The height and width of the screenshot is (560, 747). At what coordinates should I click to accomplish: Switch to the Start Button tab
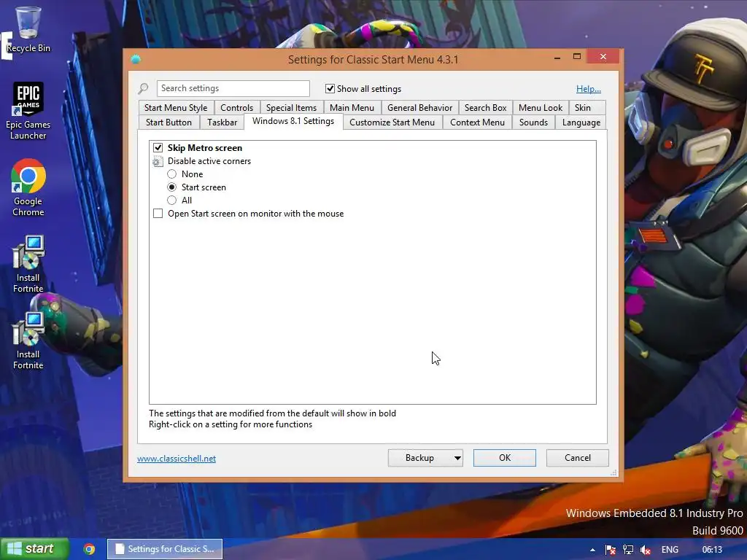point(169,122)
